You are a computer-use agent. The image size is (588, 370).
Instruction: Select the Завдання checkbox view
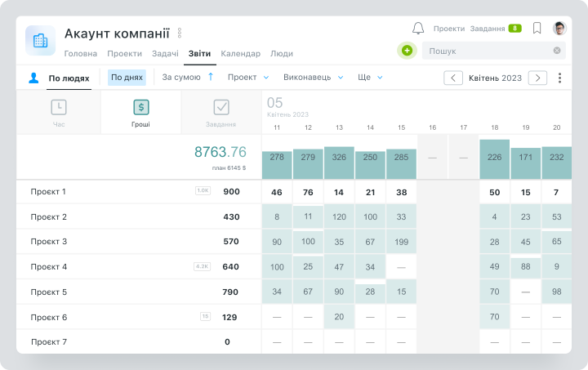point(221,113)
